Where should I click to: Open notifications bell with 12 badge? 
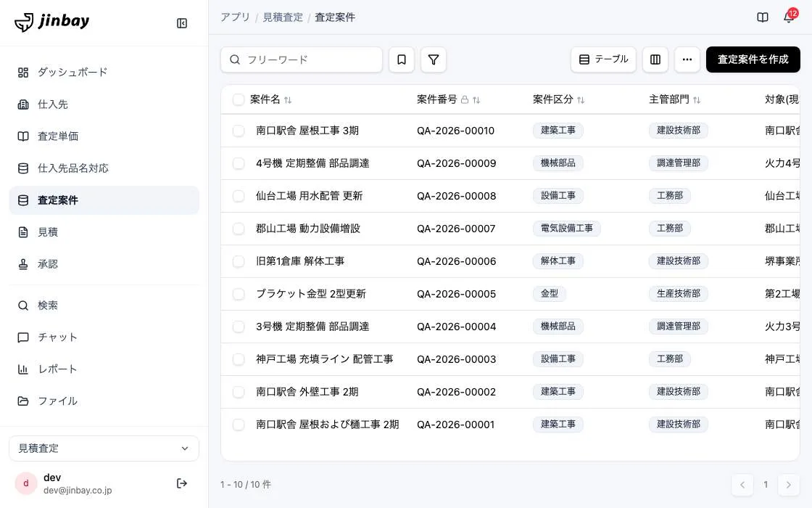(x=789, y=17)
